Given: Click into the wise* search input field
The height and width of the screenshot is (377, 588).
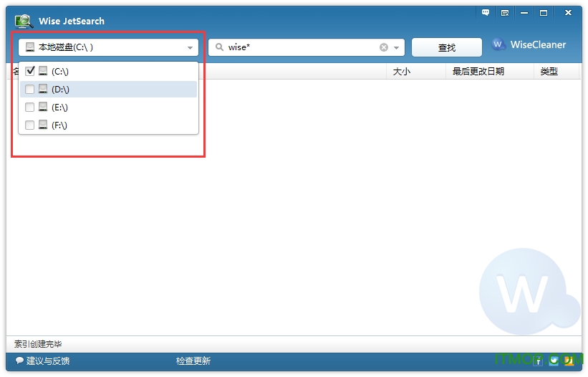Looking at the screenshot, I should pos(301,47).
